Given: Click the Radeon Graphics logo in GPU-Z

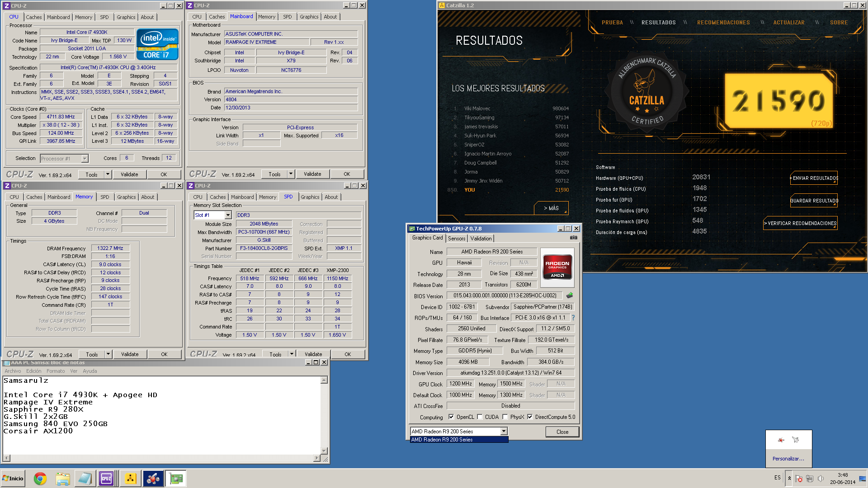Looking at the screenshot, I should pos(557,267).
